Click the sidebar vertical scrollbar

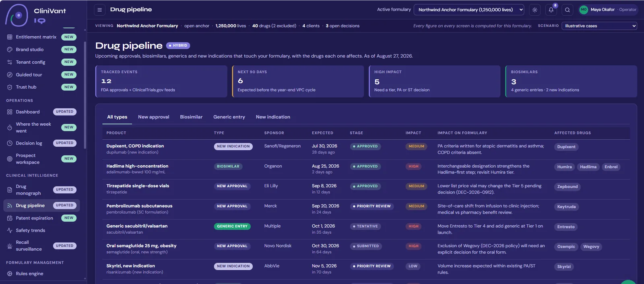coord(85,95)
